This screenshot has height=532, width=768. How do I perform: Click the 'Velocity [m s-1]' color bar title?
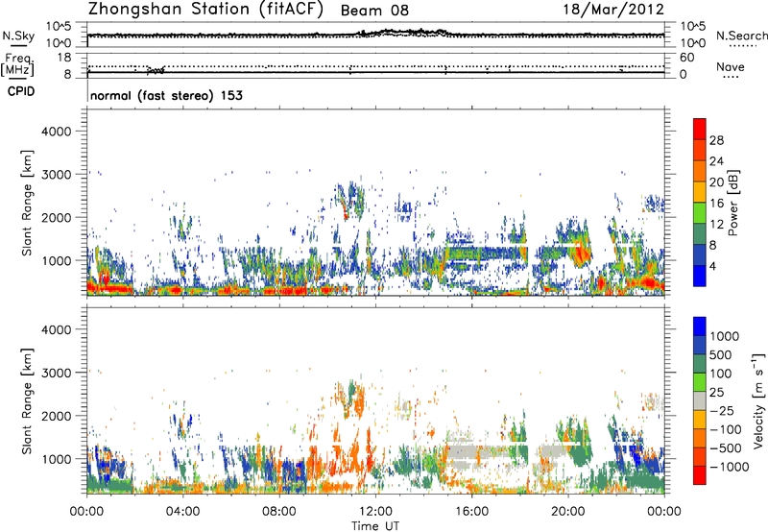(758, 400)
